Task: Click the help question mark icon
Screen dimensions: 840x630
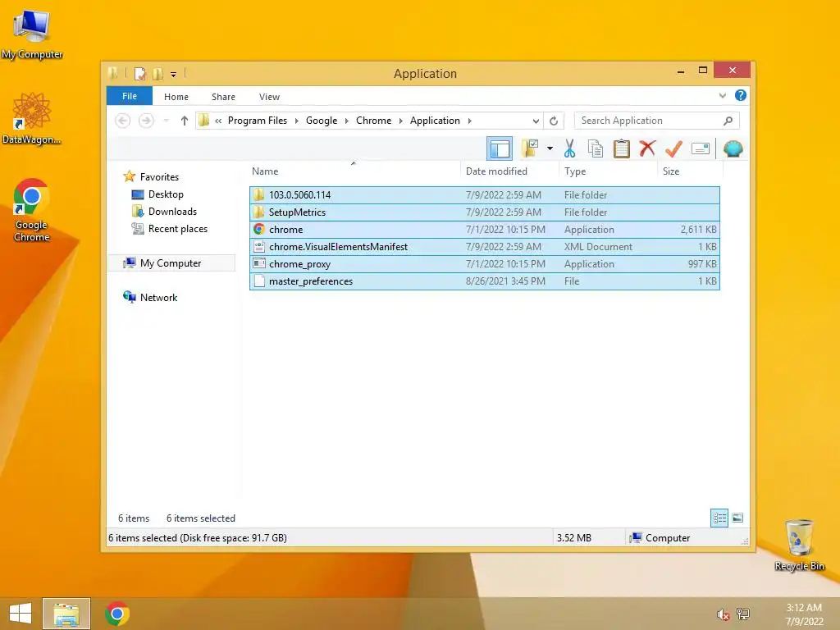Action: [x=741, y=95]
